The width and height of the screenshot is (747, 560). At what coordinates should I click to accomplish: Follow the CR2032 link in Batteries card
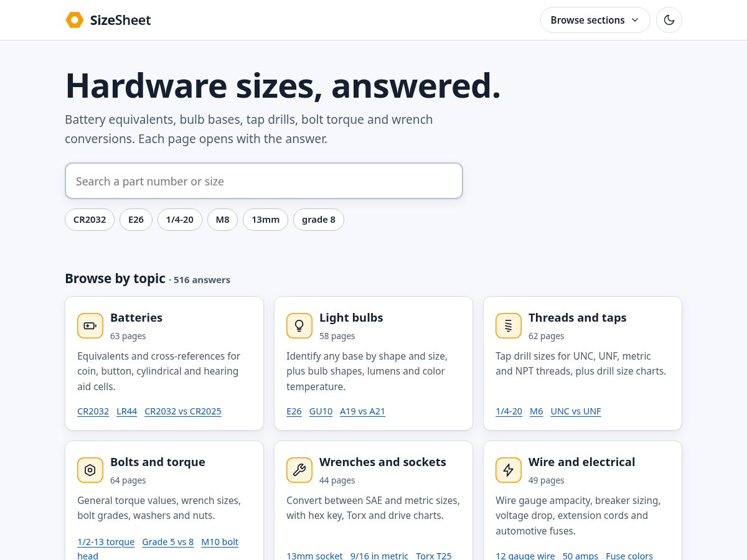point(93,411)
